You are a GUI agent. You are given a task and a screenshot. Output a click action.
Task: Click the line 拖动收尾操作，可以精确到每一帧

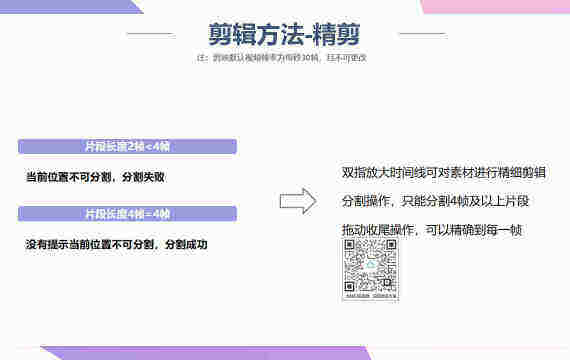tap(432, 230)
